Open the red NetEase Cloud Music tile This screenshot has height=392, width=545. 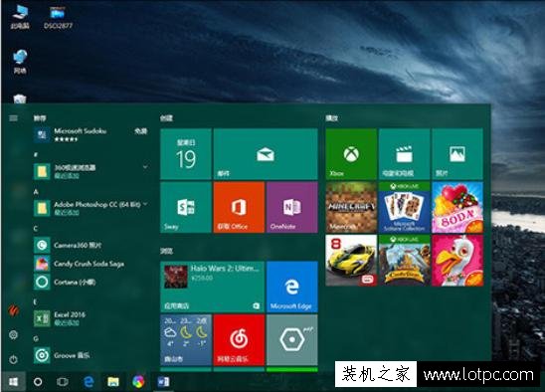pyautogui.click(x=239, y=340)
